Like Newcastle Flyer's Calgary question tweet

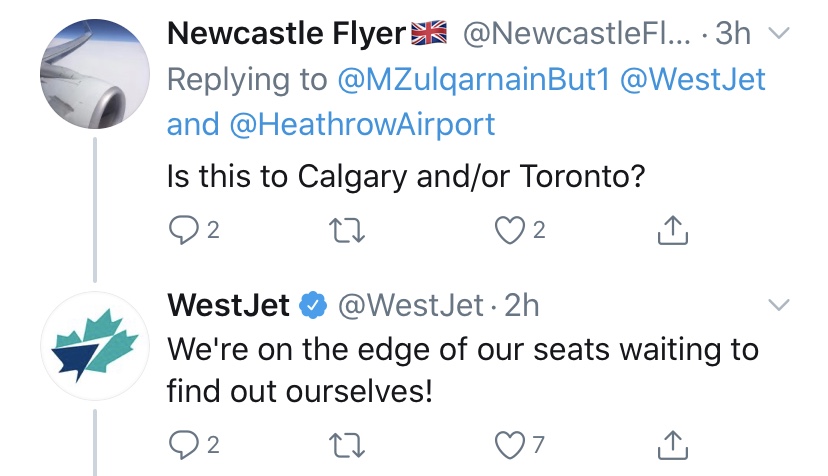[509, 231]
